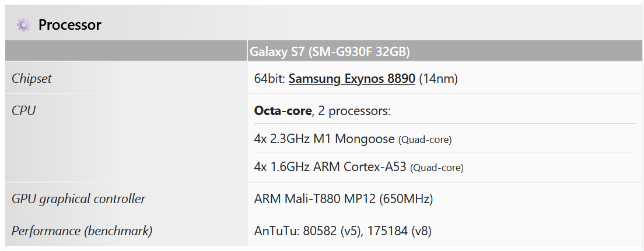Viewport: 644px width, 251px height.
Task: Click the Processor section heading
Action: 69,25
